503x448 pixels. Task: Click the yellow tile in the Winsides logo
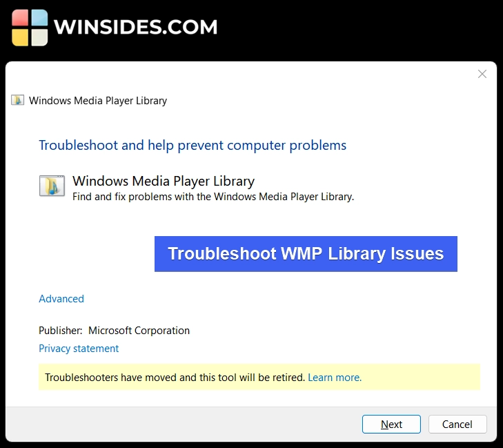point(20,37)
